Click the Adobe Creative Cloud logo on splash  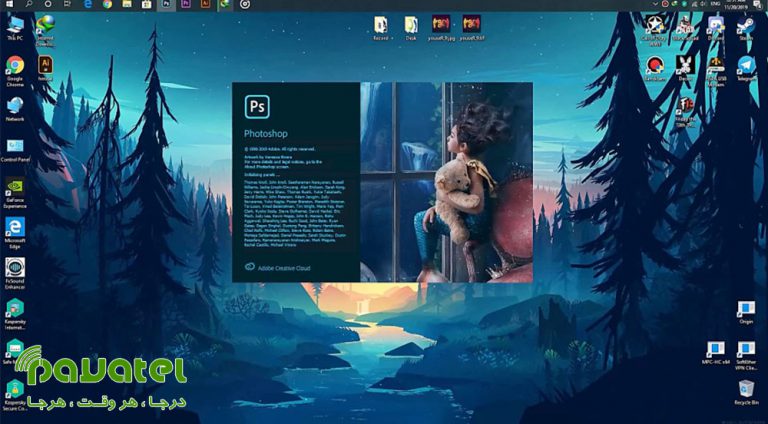[x=250, y=267]
